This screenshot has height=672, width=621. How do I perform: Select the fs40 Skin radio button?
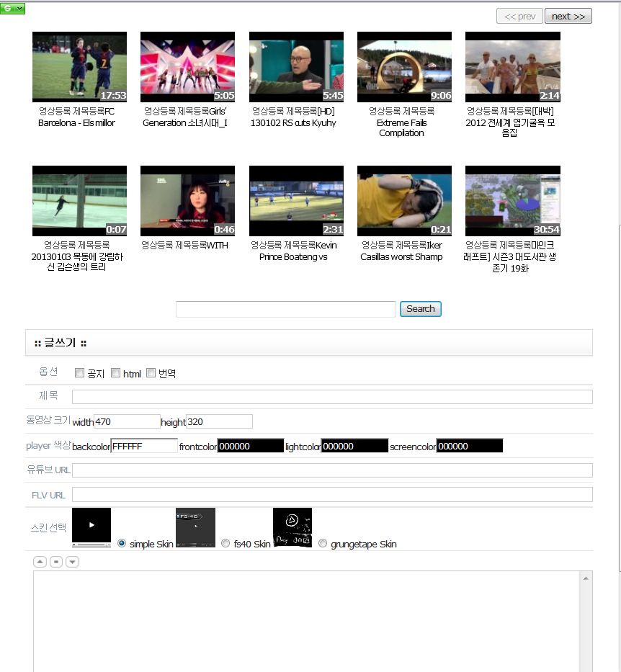click(x=226, y=544)
